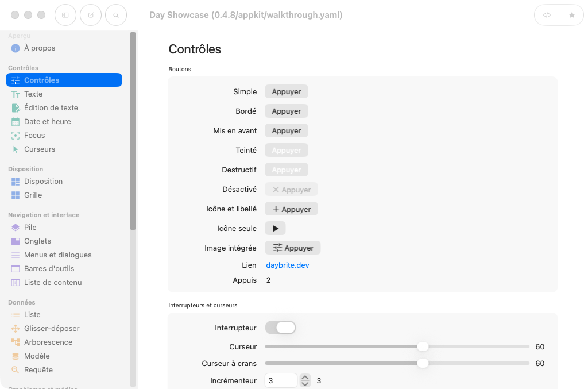Click the star favorite icon

coord(571,15)
